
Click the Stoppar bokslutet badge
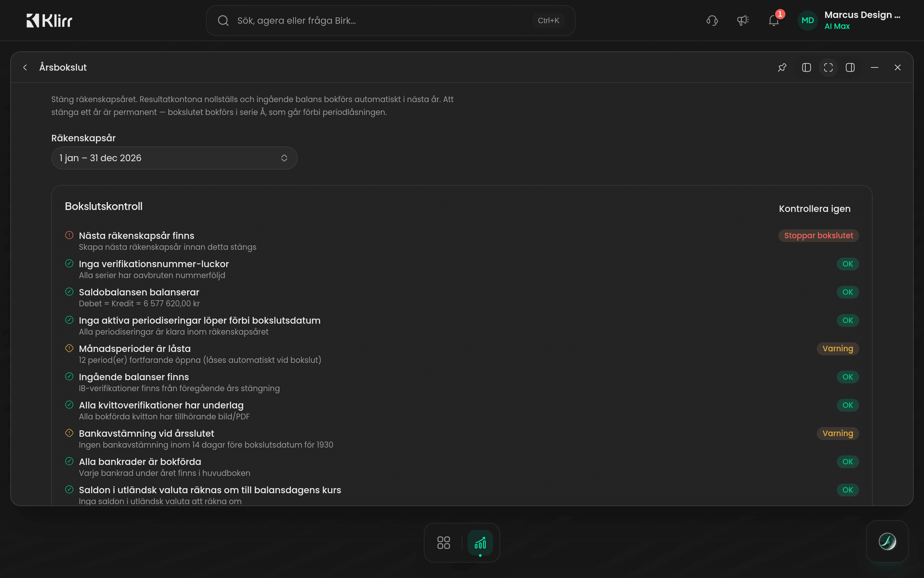coord(818,235)
